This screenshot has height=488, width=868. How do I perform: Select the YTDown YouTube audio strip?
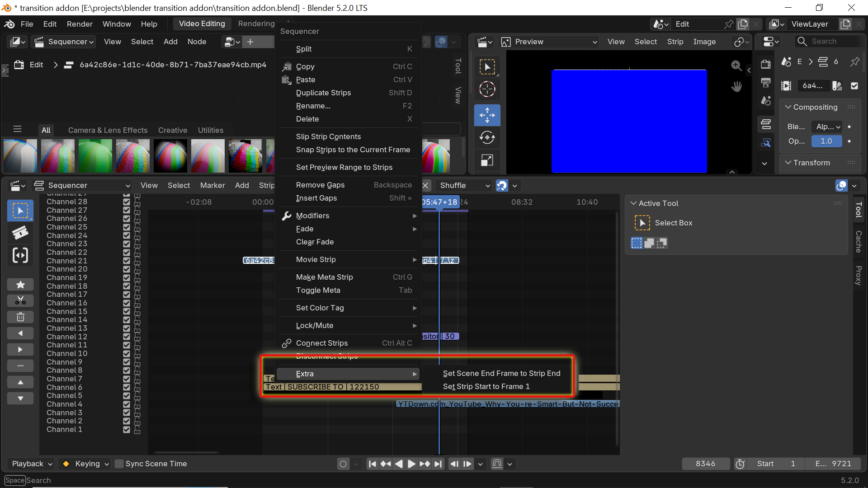click(x=508, y=404)
